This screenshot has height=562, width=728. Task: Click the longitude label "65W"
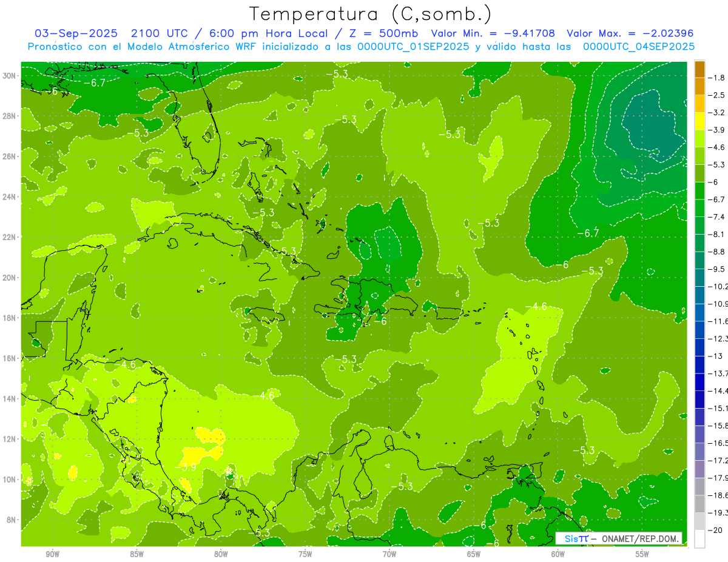(474, 554)
